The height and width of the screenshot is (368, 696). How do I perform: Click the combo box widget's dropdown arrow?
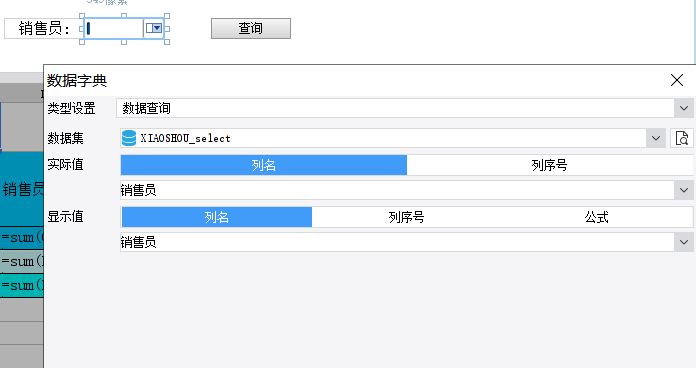click(154, 28)
